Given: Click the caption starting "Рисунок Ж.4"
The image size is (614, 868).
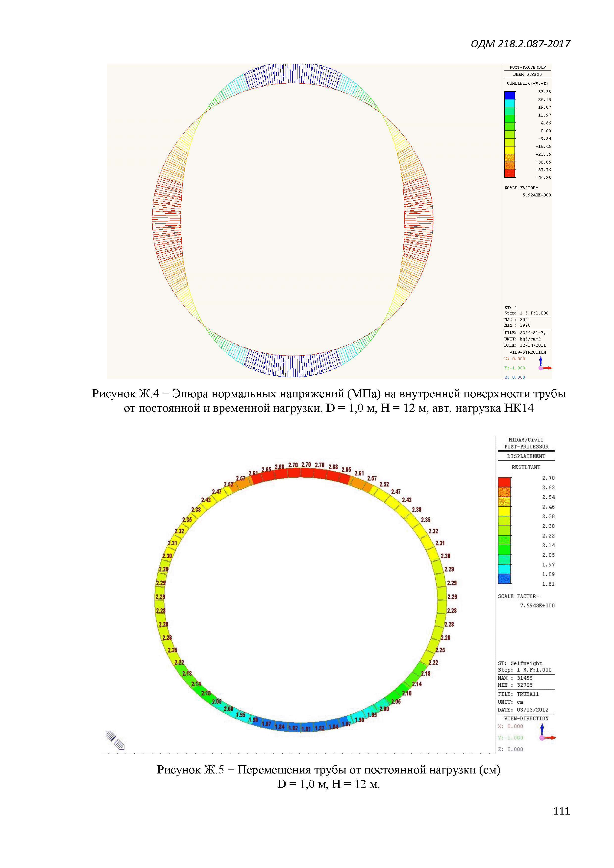Looking at the screenshot, I should (329, 401).
